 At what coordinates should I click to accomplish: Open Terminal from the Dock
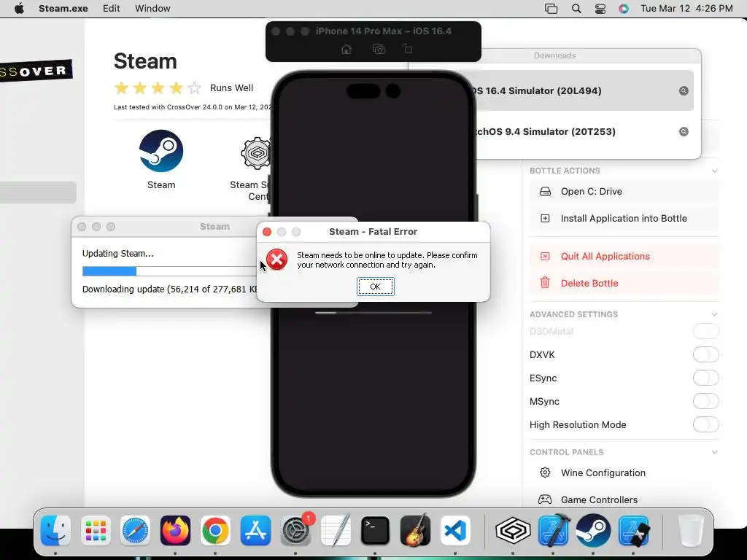tap(376, 530)
